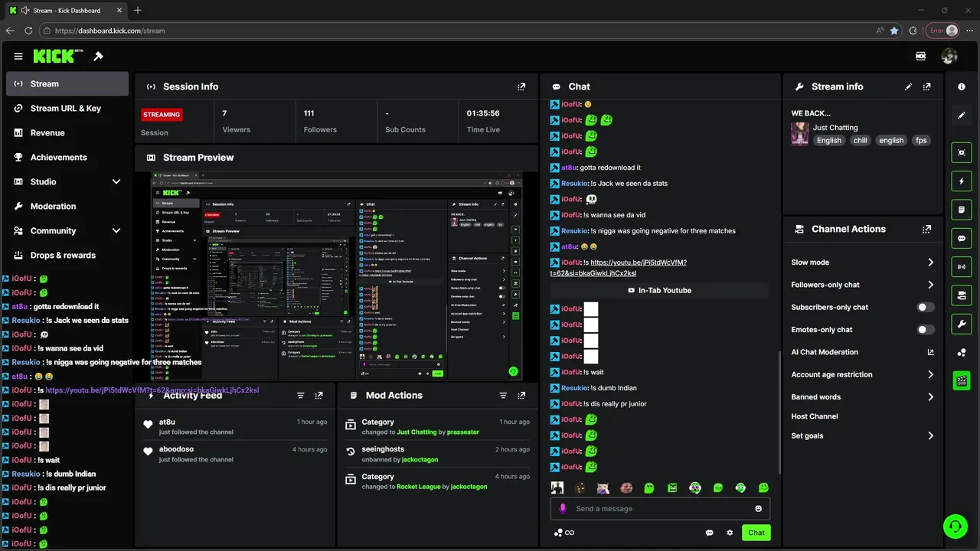Open the profile avatar menu in the top bar
Image resolution: width=980 pixels, height=551 pixels.
949,56
